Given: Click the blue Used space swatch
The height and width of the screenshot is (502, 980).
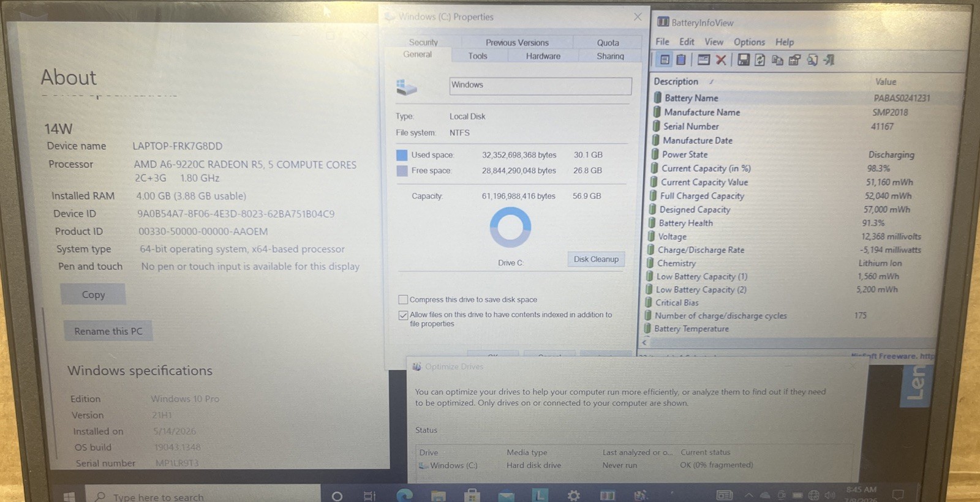Looking at the screenshot, I should click(402, 155).
